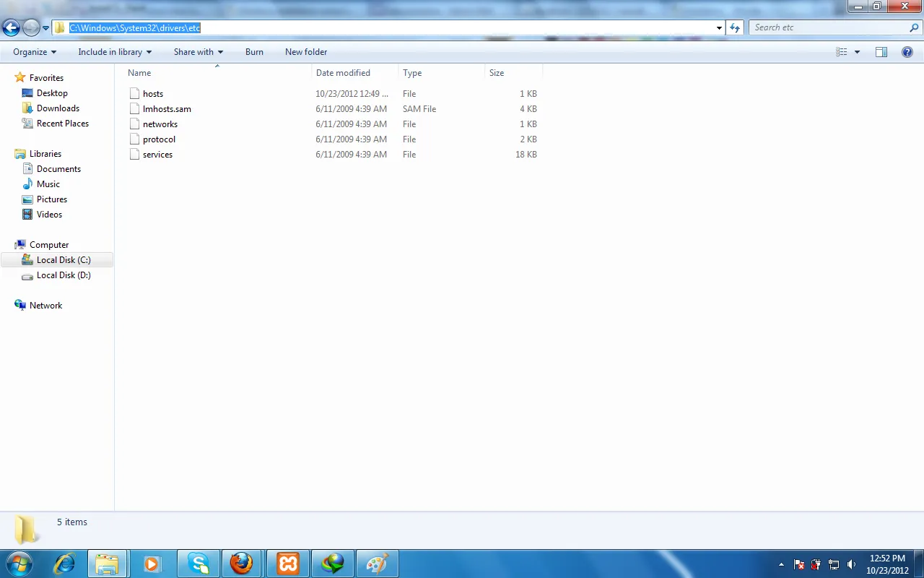Sort by Size column header
The height and width of the screenshot is (578, 924).
[x=514, y=73]
